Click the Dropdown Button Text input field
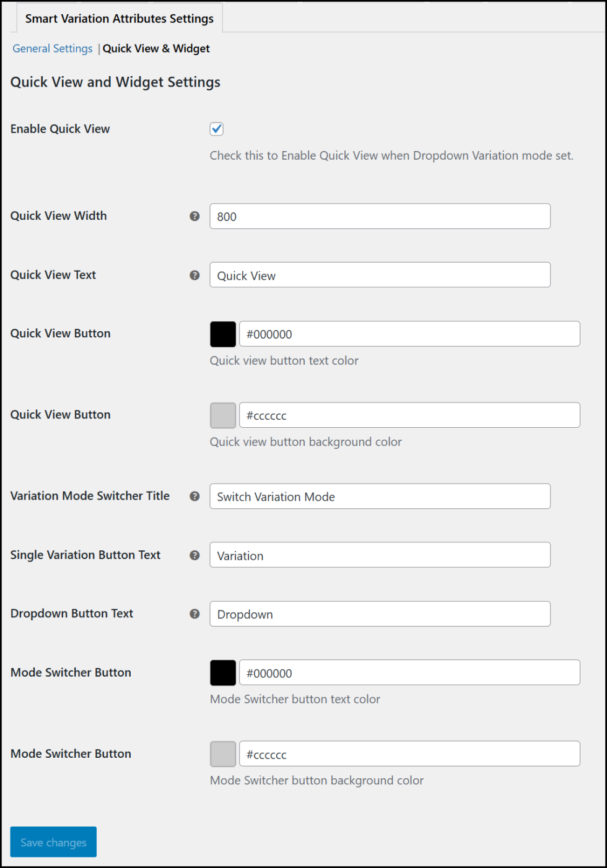The image size is (607, 868). tap(380, 614)
